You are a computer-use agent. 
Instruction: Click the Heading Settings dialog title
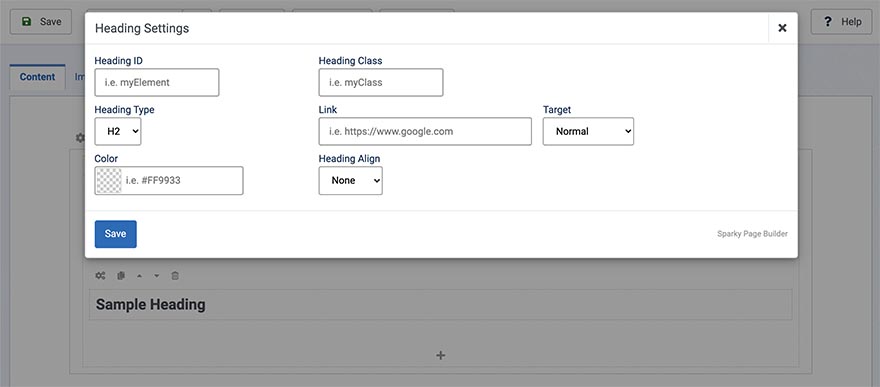142,28
